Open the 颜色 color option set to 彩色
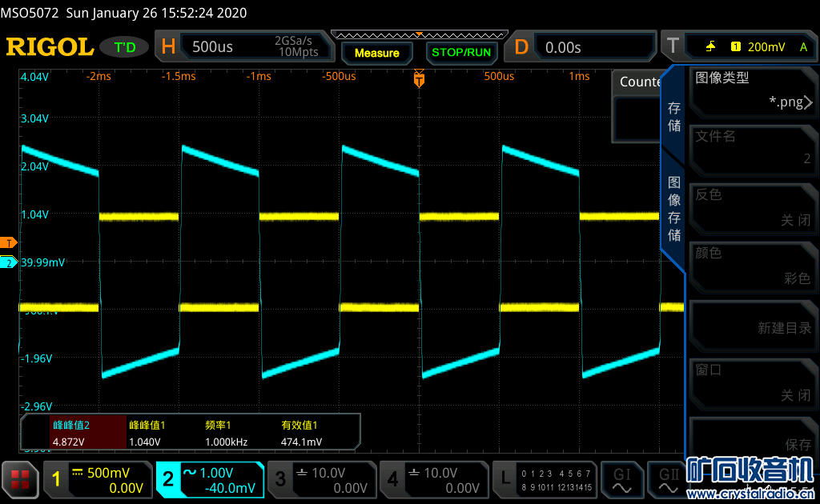The image size is (820, 504). (753, 265)
